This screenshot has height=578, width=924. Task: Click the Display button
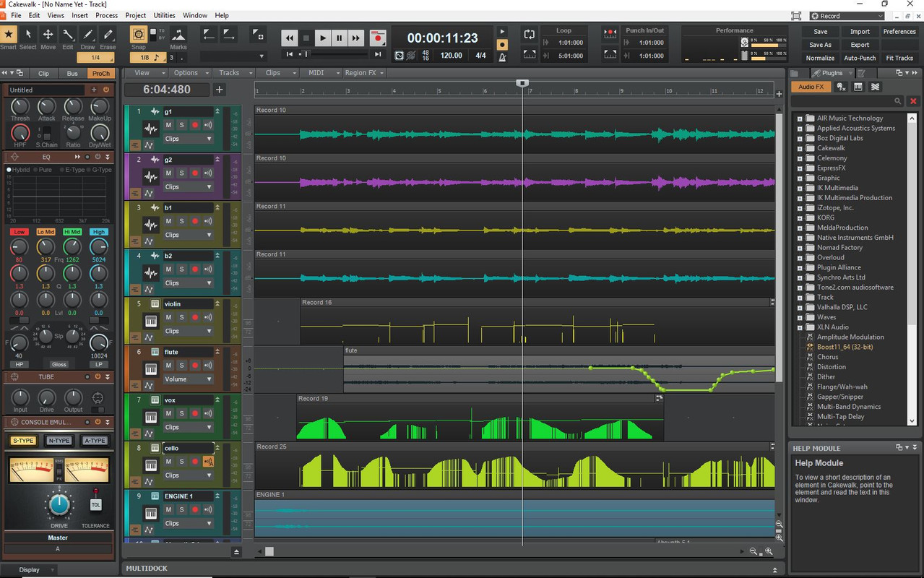click(x=30, y=569)
